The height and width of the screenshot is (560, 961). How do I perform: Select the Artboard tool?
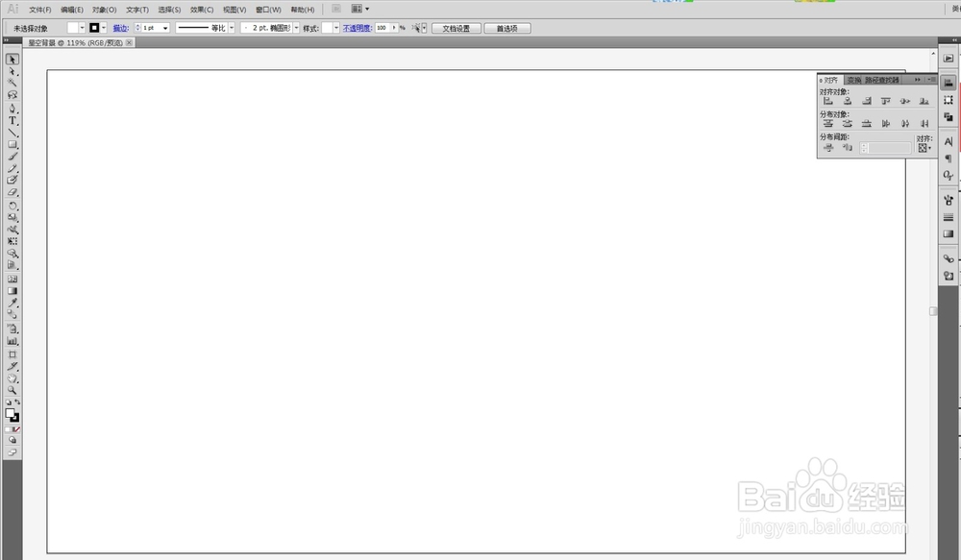pyautogui.click(x=12, y=354)
